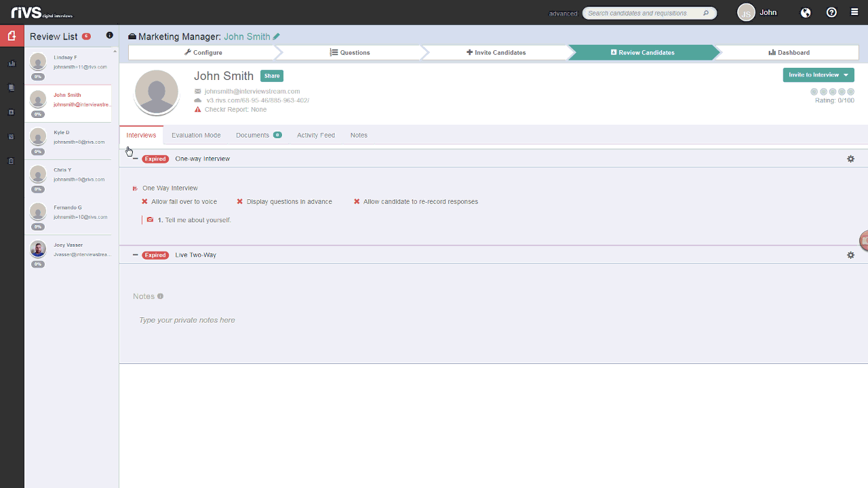Open the contact card sidebar icon

(12, 113)
